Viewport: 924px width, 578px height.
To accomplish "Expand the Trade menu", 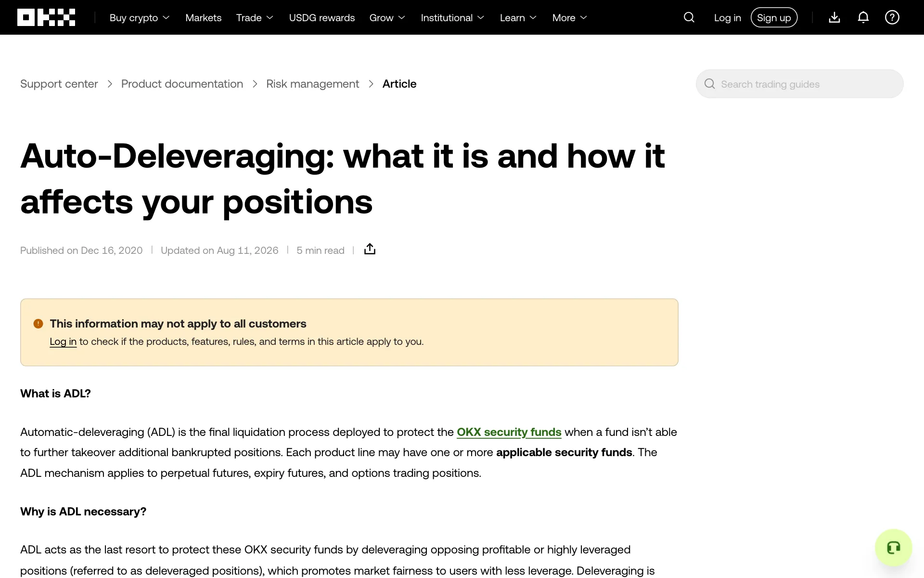I will [x=255, y=18].
